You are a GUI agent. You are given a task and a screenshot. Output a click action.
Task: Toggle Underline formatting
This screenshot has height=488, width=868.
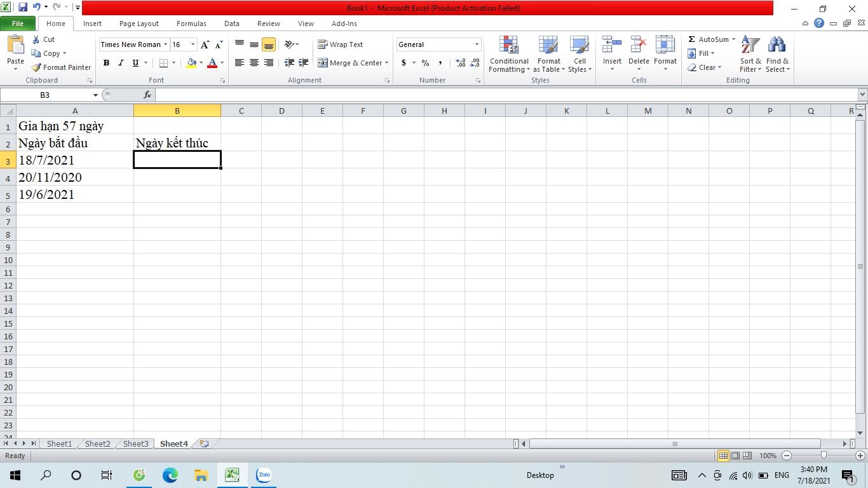135,63
